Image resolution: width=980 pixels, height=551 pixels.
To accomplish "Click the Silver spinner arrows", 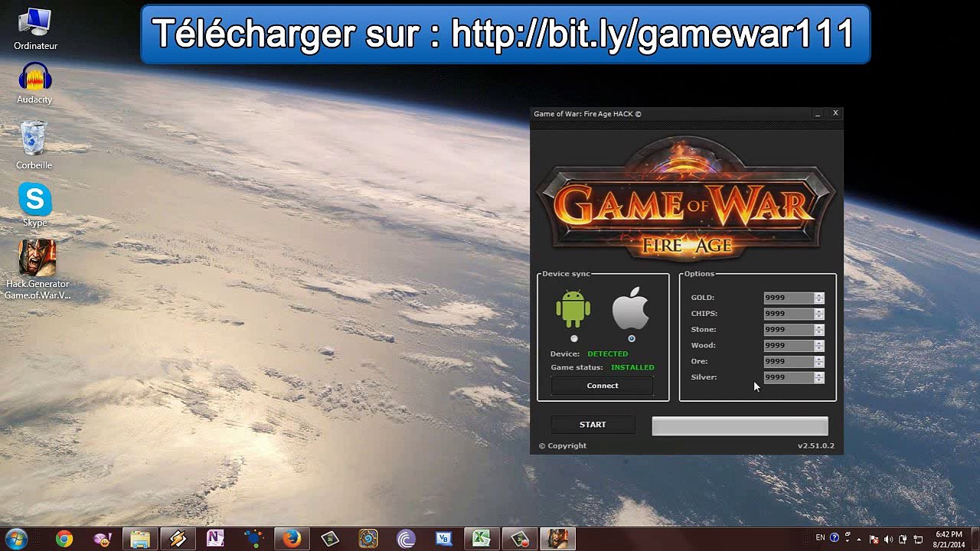I will (x=819, y=377).
